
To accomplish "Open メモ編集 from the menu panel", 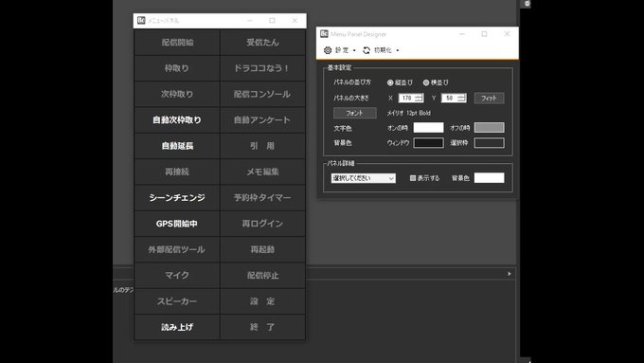I will [x=262, y=172].
